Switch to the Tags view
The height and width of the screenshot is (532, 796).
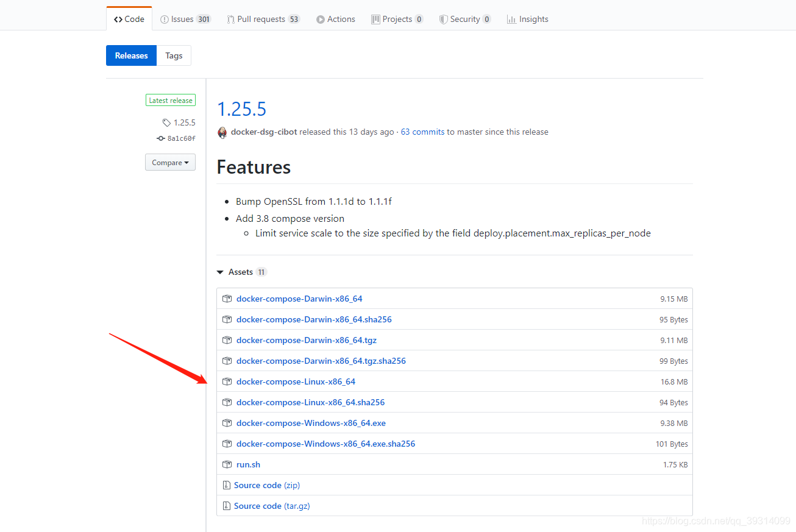pyautogui.click(x=174, y=55)
